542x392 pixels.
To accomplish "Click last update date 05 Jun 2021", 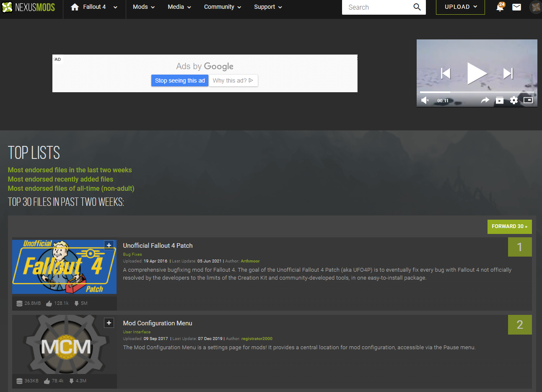I will [210, 261].
